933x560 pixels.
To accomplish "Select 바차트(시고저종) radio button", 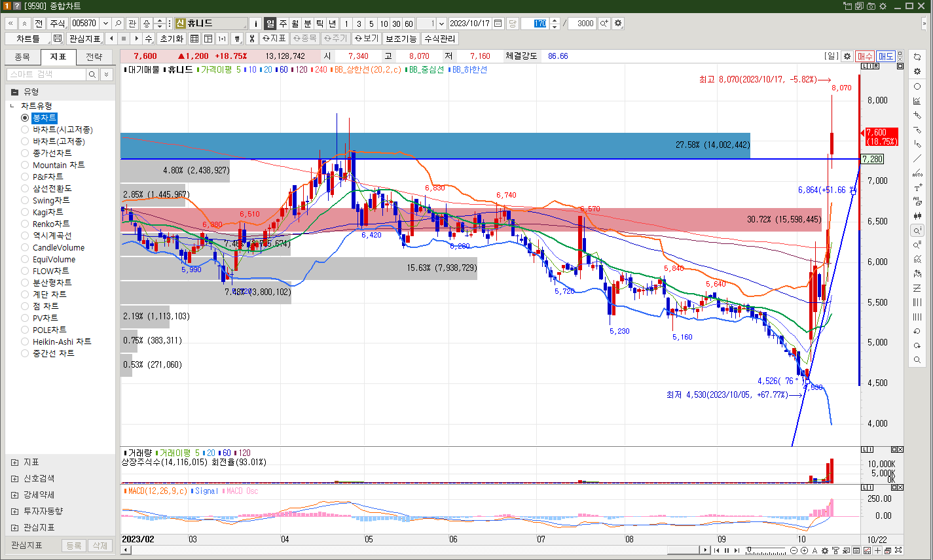I will pos(25,130).
